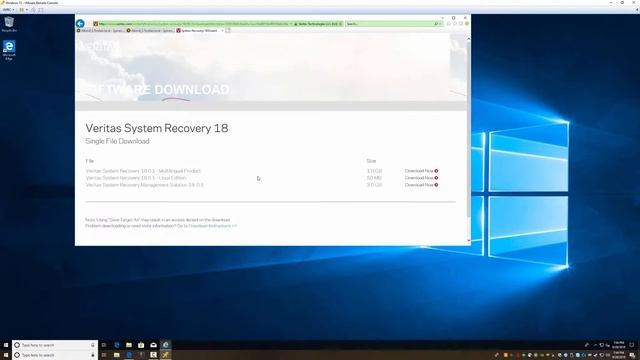Open File Explorer in the upper VM taskbar
The image size is (640, 360).
coord(129,345)
